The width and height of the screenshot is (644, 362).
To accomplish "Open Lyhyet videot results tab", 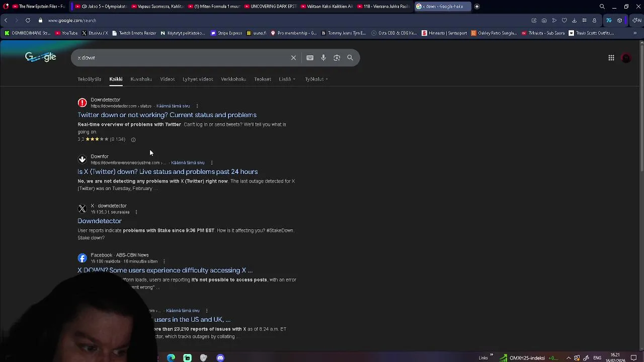I will click(198, 79).
